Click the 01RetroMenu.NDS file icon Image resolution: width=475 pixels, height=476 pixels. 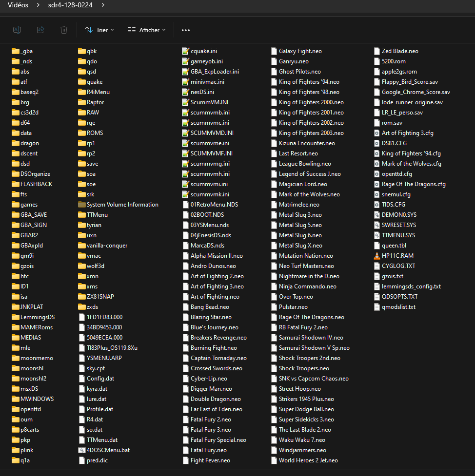(x=186, y=205)
